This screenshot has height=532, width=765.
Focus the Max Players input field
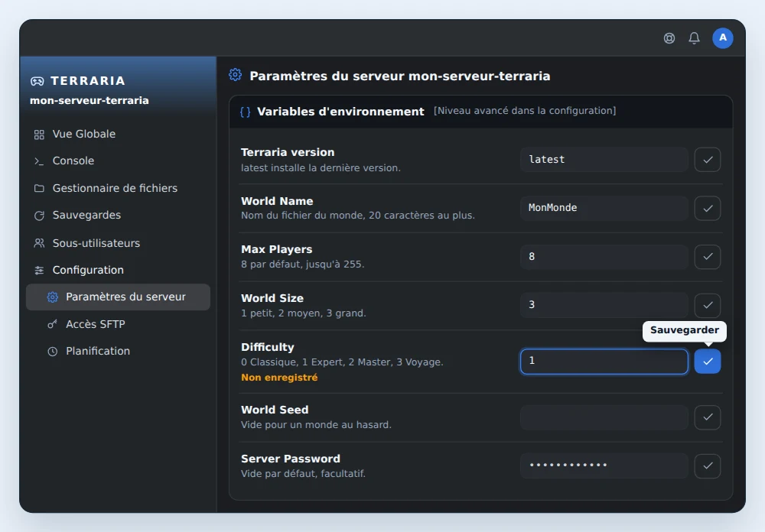coord(604,257)
